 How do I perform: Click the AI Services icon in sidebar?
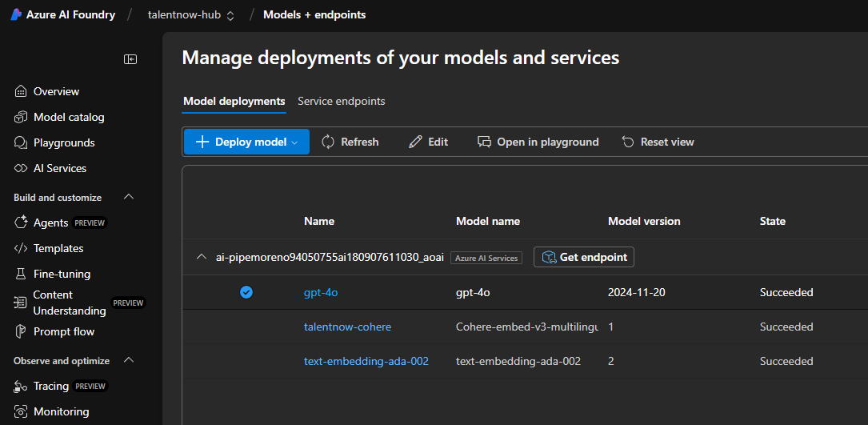21,168
